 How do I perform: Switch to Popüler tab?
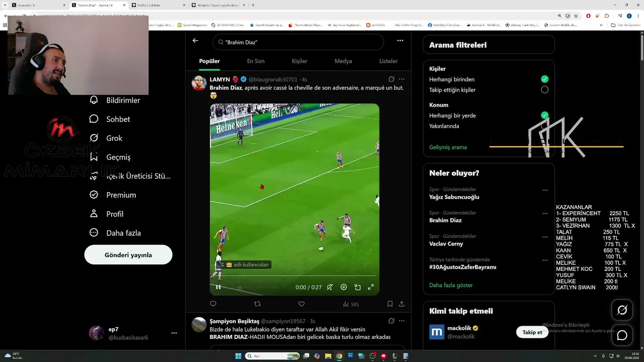click(209, 61)
